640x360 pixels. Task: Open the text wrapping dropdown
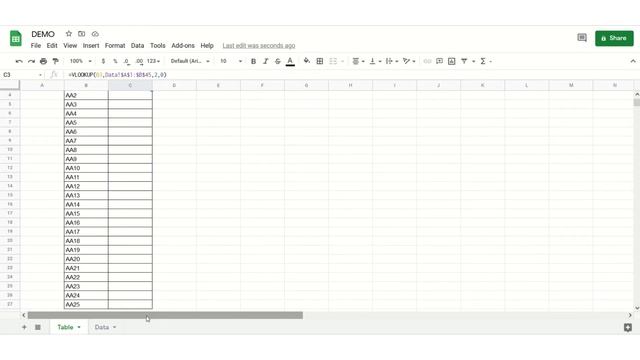point(392,61)
